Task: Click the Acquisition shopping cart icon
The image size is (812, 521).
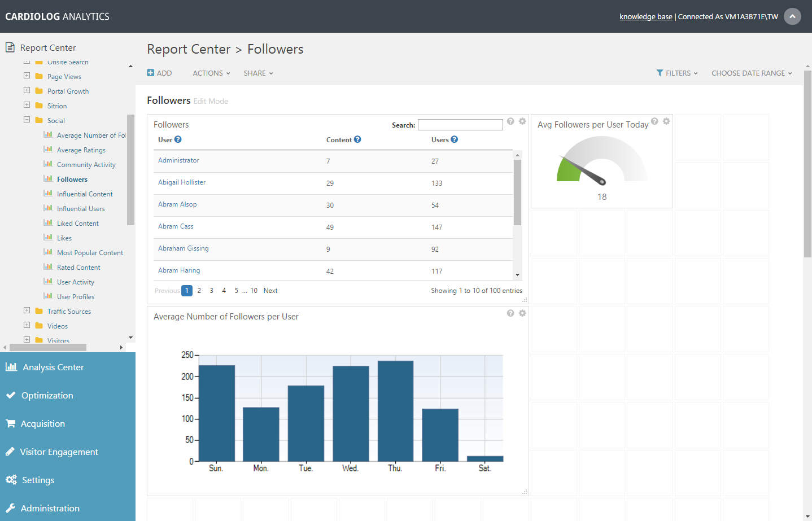Action: (x=11, y=423)
